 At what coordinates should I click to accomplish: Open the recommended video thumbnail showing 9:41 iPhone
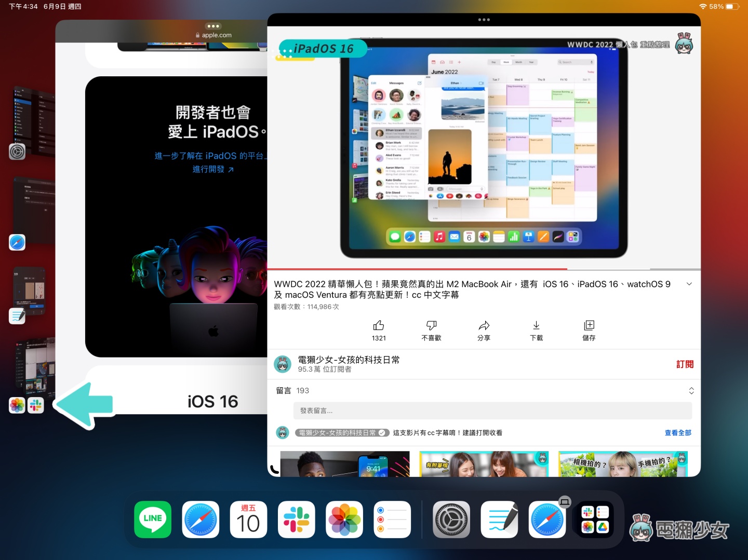(x=345, y=463)
